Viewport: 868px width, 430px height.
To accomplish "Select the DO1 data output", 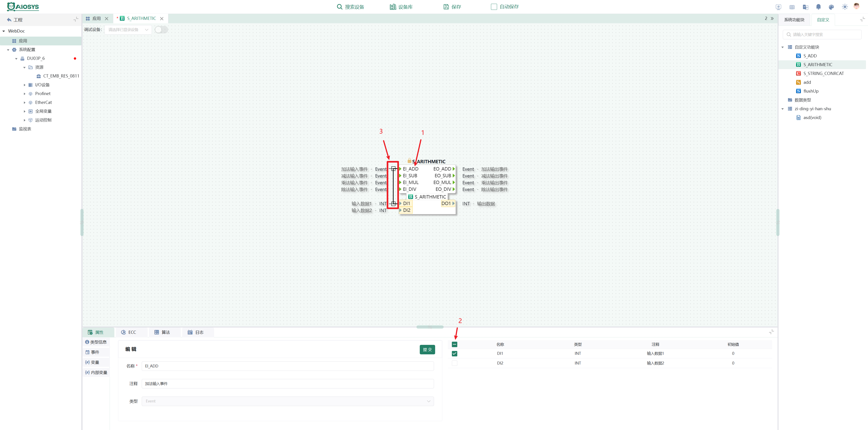I will [448, 203].
